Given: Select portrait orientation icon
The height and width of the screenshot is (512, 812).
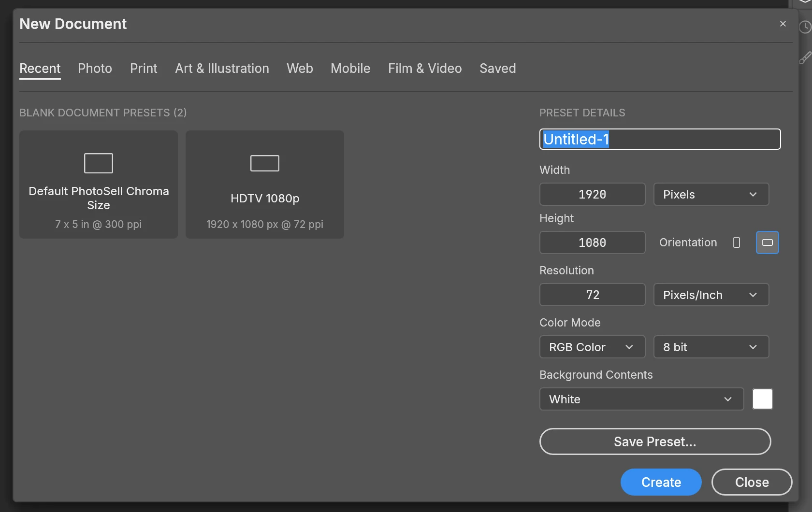Looking at the screenshot, I should (737, 242).
